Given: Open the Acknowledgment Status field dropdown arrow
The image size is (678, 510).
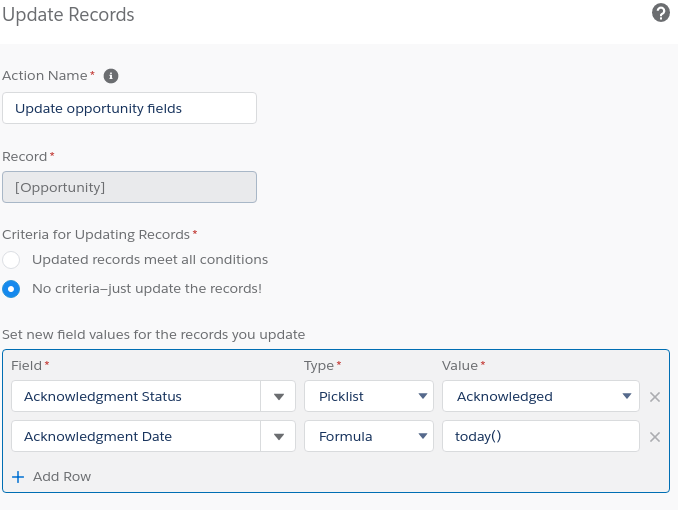Looking at the screenshot, I should [278, 396].
